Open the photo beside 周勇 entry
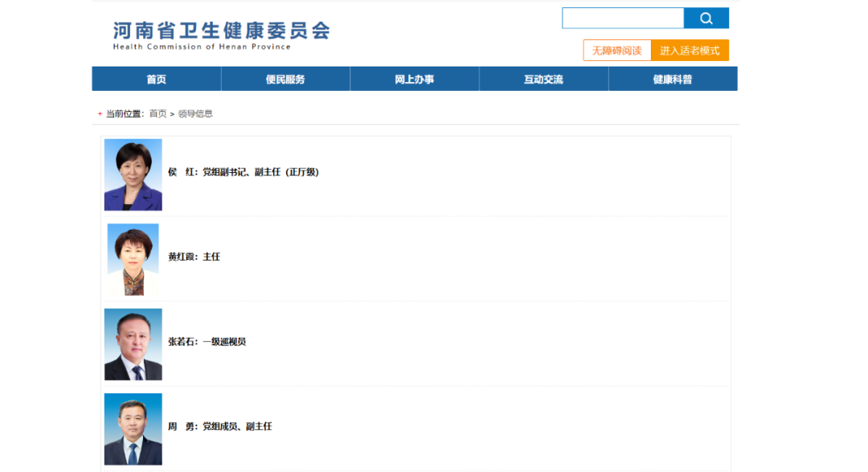Image resolution: width=868 pixels, height=472 pixels. click(x=133, y=429)
